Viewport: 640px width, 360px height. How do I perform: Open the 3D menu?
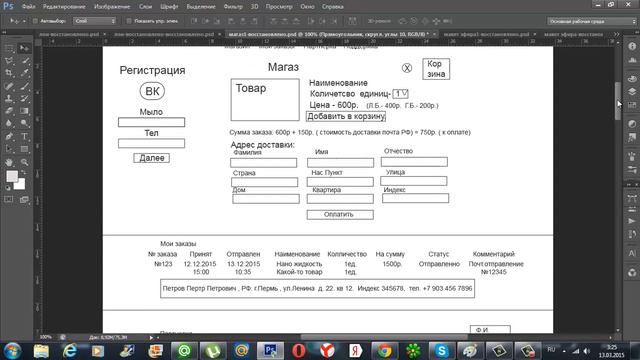tap(254, 7)
